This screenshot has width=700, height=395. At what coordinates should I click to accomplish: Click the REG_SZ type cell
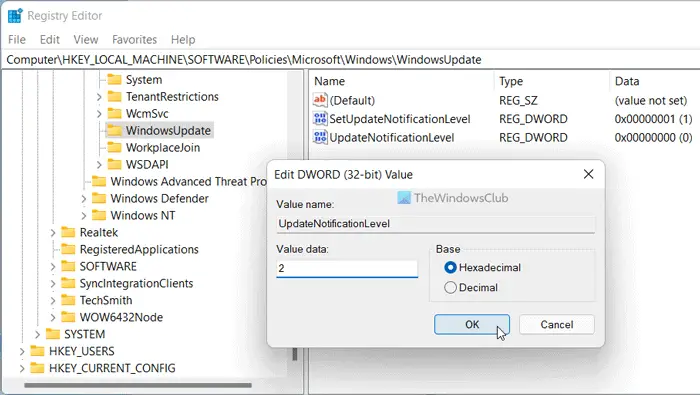point(518,100)
